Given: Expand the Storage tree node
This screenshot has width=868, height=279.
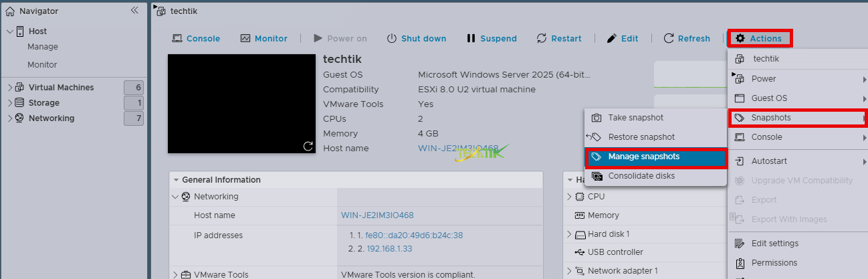Looking at the screenshot, I should tap(9, 103).
